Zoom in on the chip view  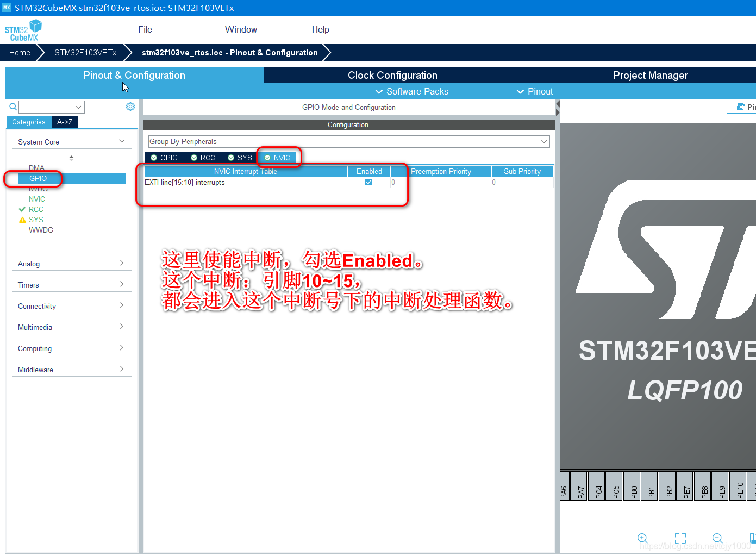pyautogui.click(x=642, y=538)
